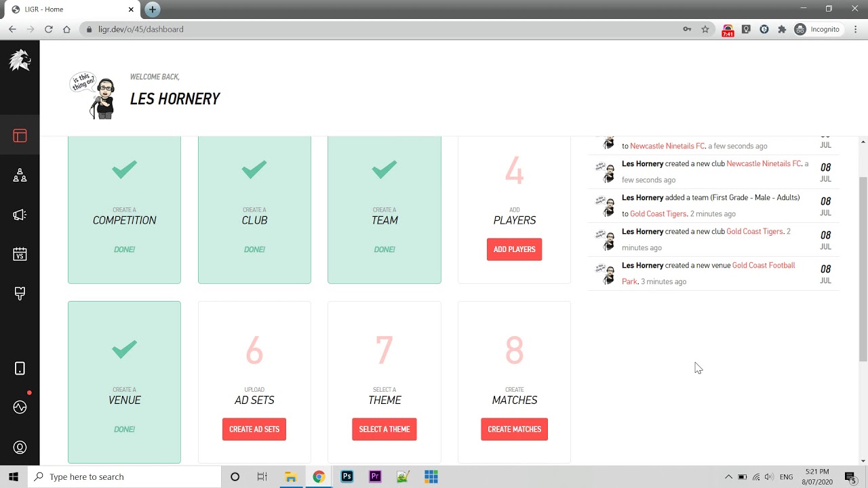868x488 pixels.
Task: Open the megaphone ads sidebar icon
Action: [20, 215]
